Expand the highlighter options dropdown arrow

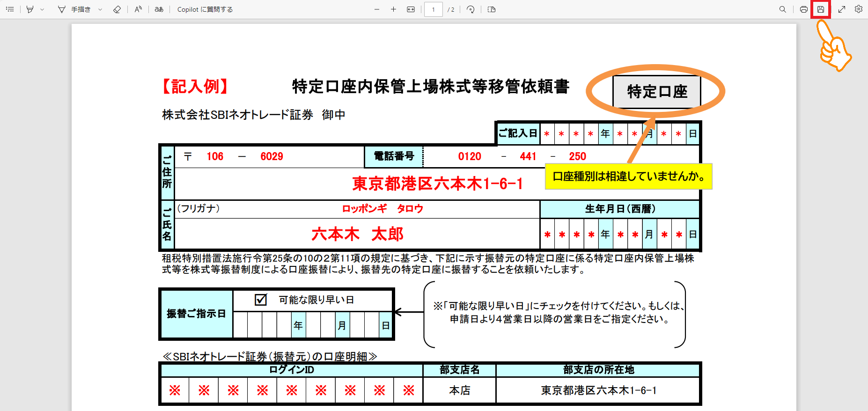pyautogui.click(x=42, y=9)
